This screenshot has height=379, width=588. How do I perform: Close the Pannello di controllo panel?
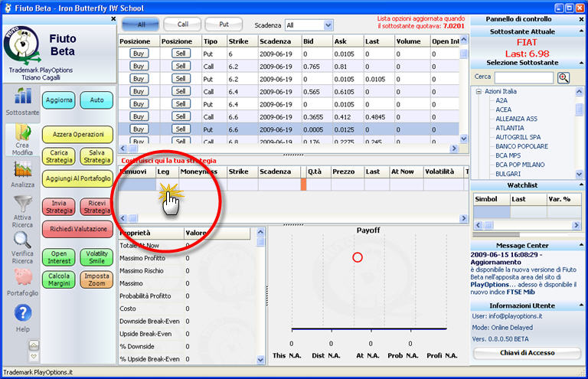(x=581, y=19)
